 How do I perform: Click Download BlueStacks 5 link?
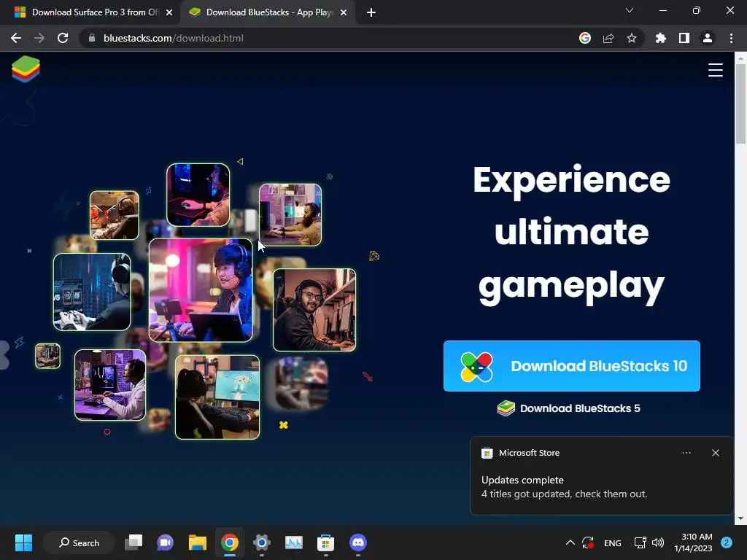(x=569, y=408)
